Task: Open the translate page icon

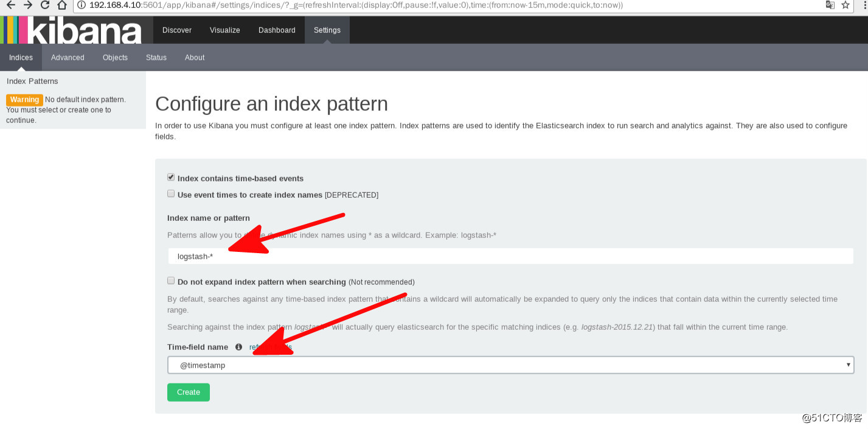Action: coord(830,5)
